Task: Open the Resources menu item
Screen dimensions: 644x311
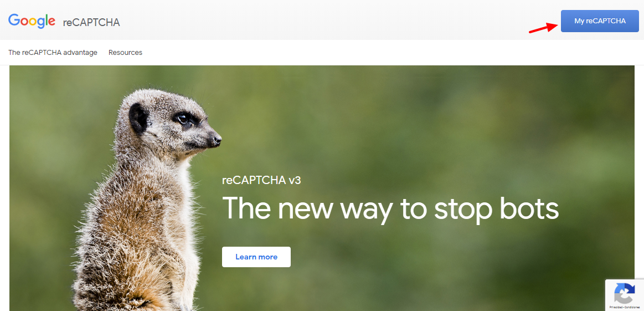Action: pos(125,52)
